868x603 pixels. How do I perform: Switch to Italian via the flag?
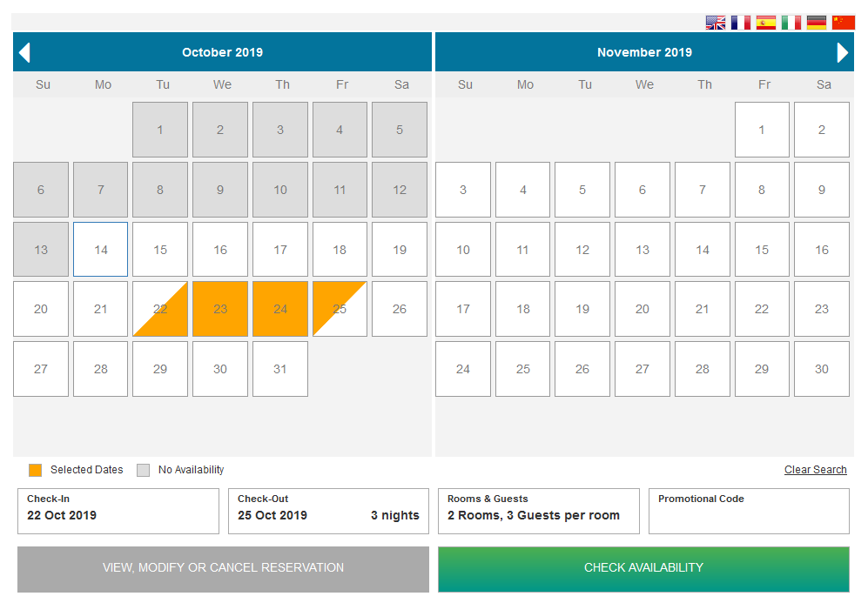pyautogui.click(x=791, y=23)
